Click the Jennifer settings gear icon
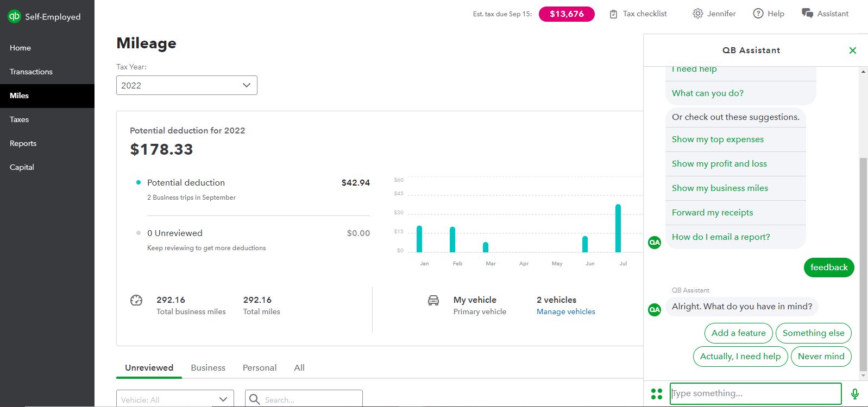 coord(698,14)
